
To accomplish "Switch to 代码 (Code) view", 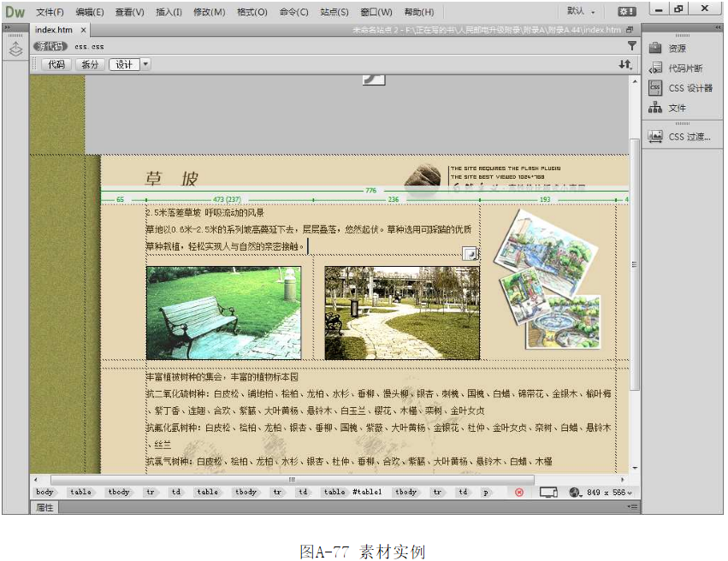I will [56, 64].
